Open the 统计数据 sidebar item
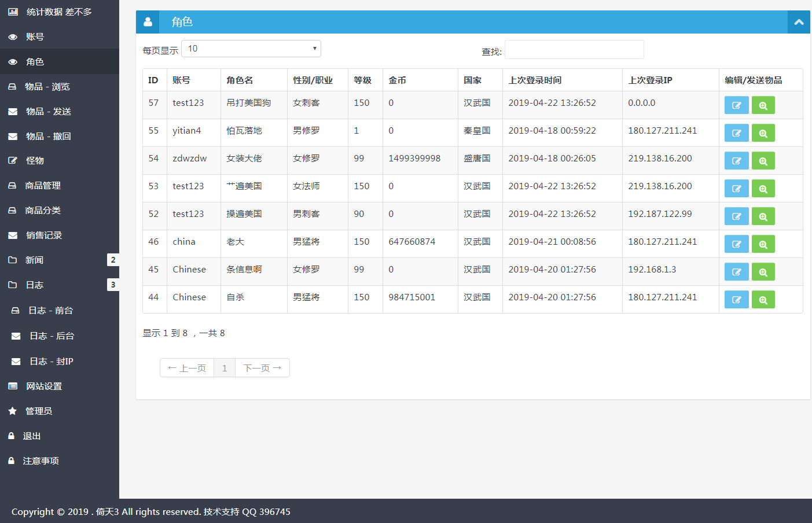 coord(59,12)
